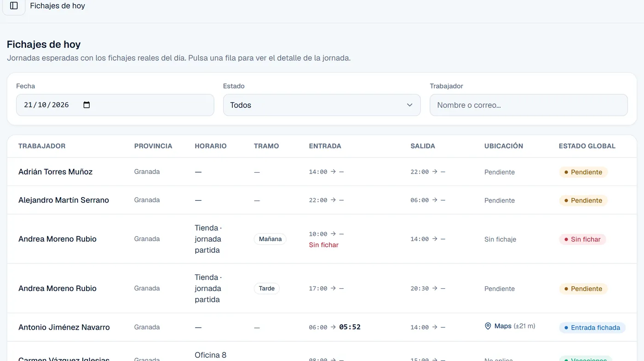
Task: Click the Maps pin icon for Antonio Jiménez
Action: coord(488,326)
